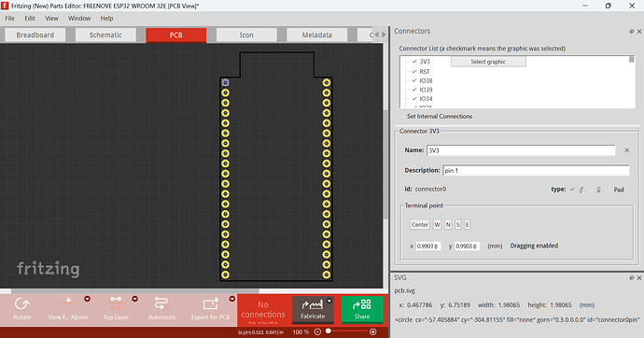Open the Export for PCB dropdown arrow
The height and width of the screenshot is (338, 644).
232,299
